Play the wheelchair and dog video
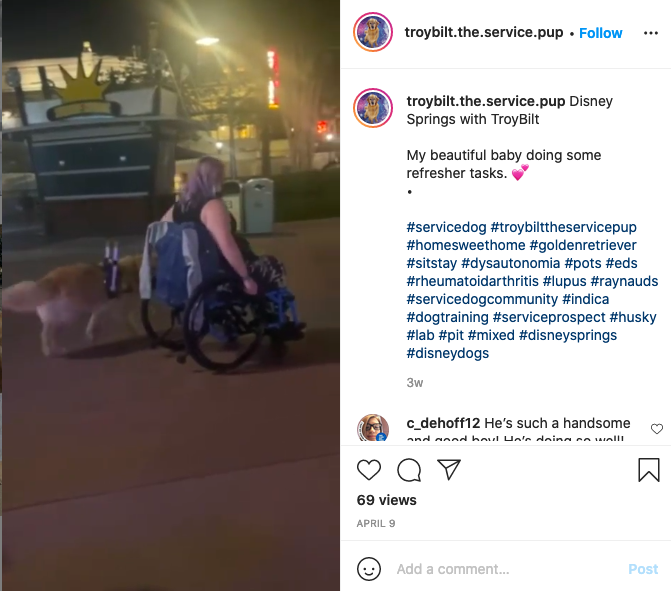 coord(171,295)
